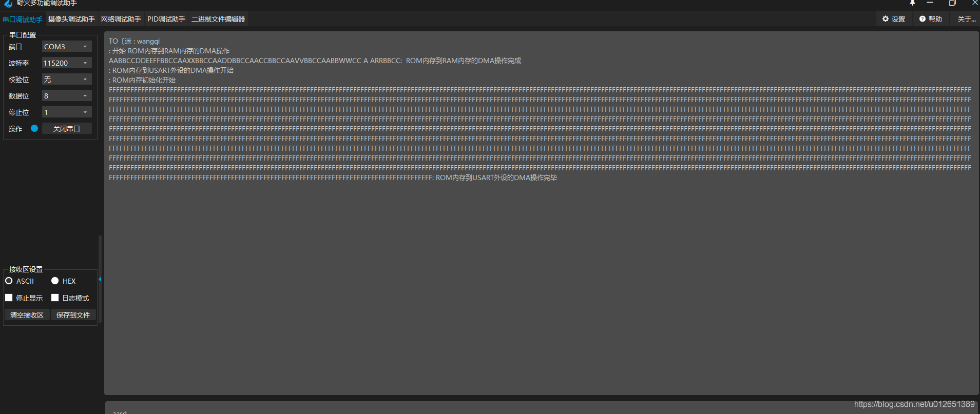980x414 pixels.
Task: Minimize the window
Action: (930, 3)
